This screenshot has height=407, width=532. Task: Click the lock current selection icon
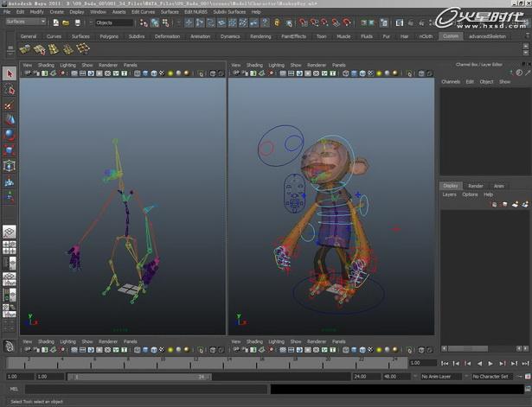click(x=277, y=22)
